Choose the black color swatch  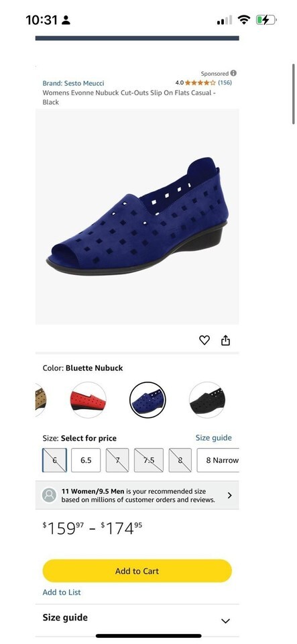[207, 400]
